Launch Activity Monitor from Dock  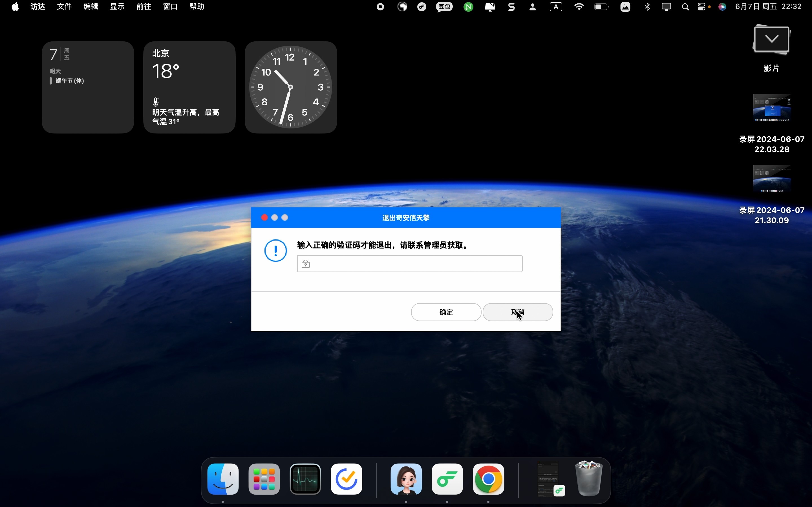pos(305,479)
